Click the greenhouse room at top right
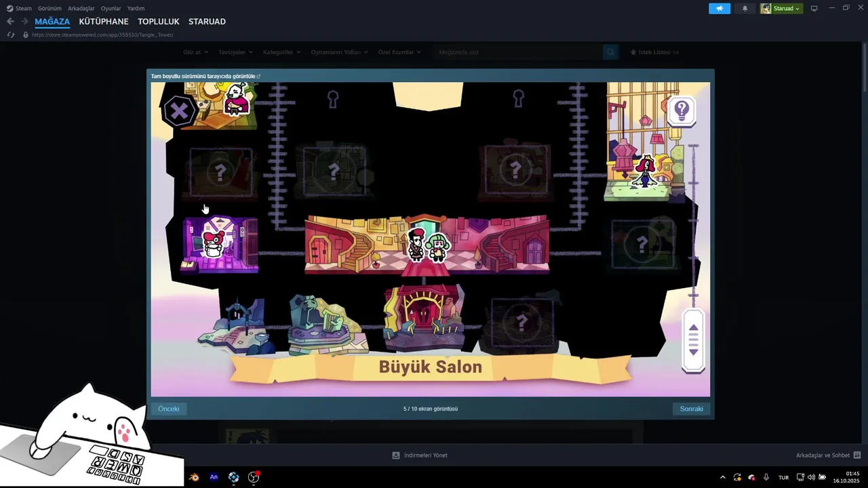 (644, 142)
